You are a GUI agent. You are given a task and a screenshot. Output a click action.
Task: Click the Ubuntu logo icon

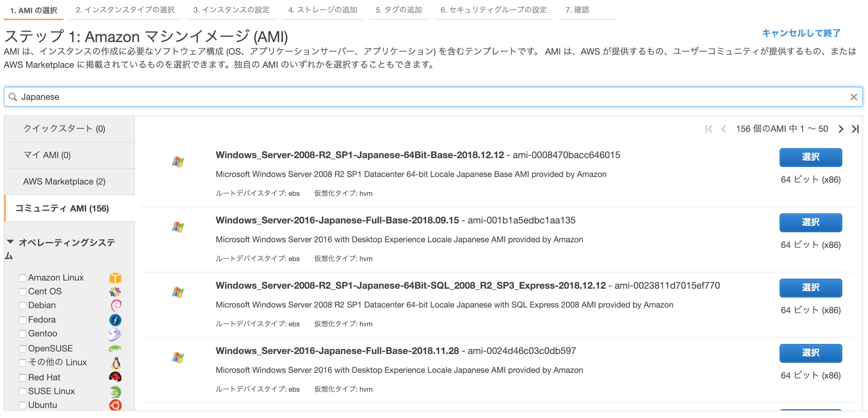coord(114,405)
